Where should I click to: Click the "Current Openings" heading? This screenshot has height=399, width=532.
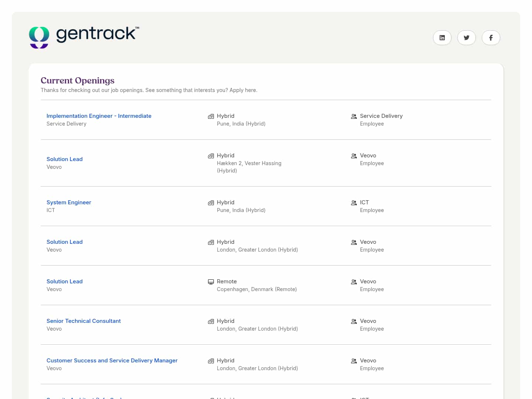pyautogui.click(x=78, y=81)
